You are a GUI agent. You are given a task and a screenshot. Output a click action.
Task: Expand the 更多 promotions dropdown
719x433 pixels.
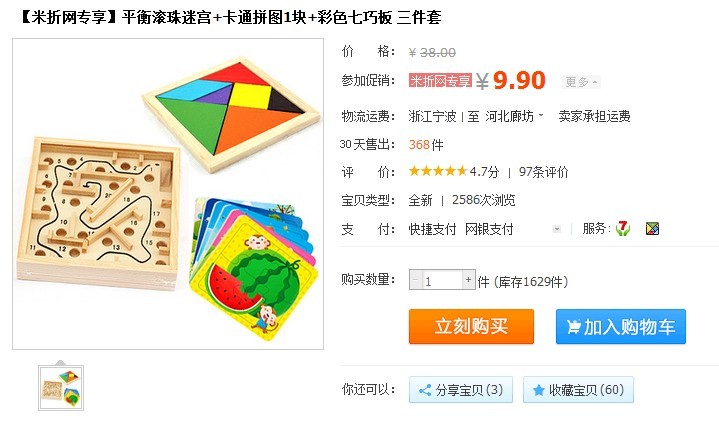581,82
